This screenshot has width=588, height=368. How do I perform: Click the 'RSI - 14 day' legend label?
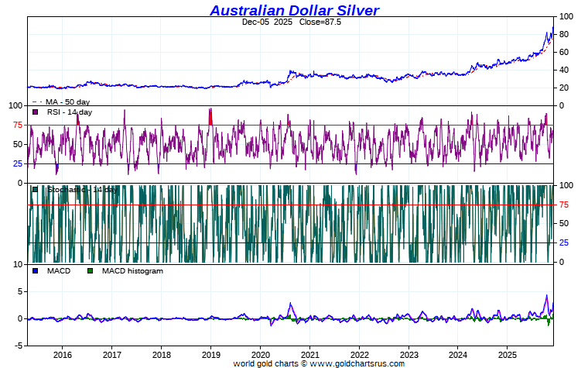(70, 112)
